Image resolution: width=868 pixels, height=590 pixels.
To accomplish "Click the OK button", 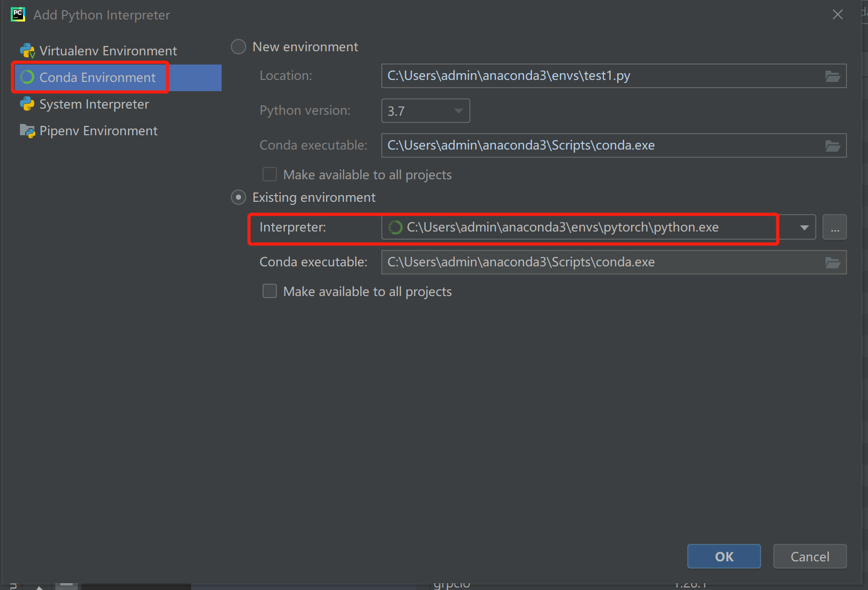I will (x=724, y=556).
